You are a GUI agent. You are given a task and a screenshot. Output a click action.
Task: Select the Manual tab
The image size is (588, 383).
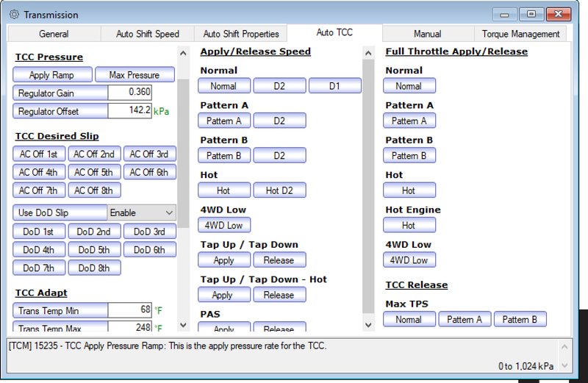(x=427, y=34)
